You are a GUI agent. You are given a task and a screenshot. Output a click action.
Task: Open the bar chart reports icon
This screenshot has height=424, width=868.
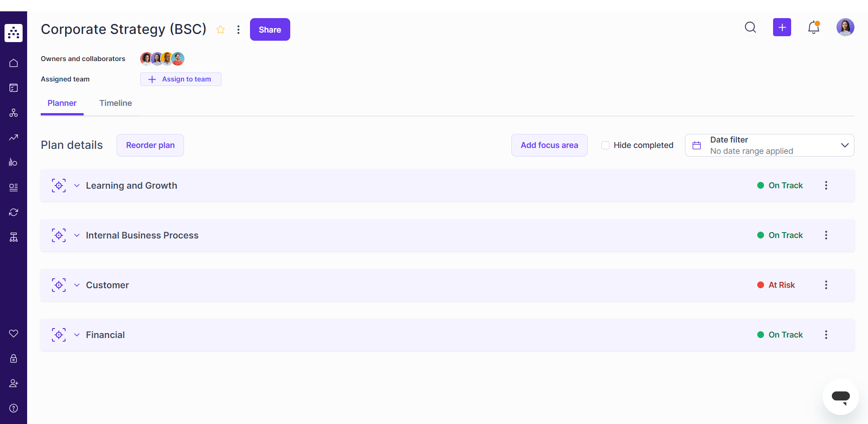[x=14, y=162]
